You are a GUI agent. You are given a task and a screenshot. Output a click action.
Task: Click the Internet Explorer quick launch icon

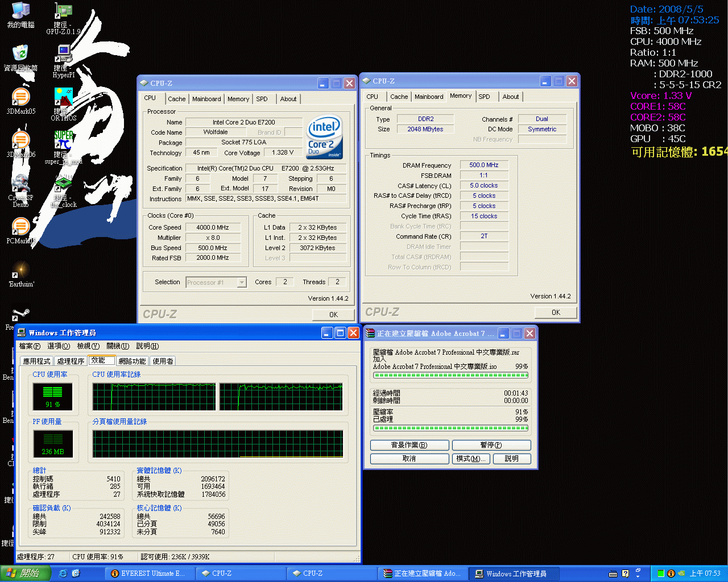pyautogui.click(x=63, y=573)
